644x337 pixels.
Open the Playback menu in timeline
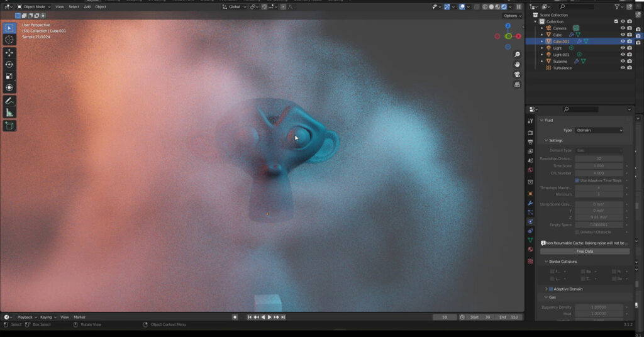[26, 318]
